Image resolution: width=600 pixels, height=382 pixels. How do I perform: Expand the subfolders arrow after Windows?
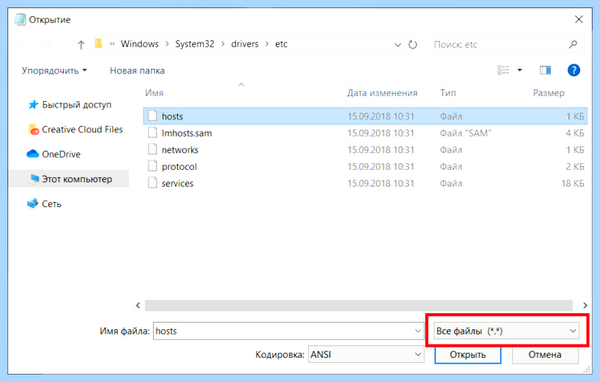click(167, 44)
